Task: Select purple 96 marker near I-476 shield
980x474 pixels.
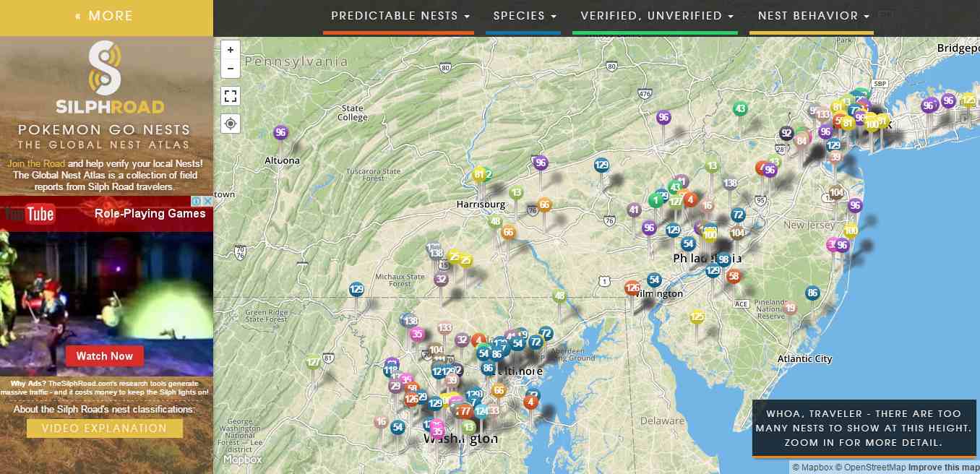Action: pyautogui.click(x=664, y=117)
